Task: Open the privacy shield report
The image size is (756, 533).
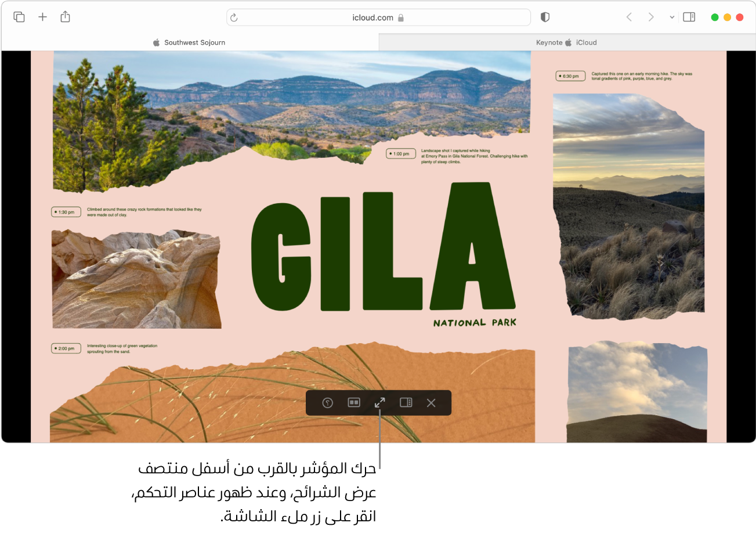Action: pos(545,17)
